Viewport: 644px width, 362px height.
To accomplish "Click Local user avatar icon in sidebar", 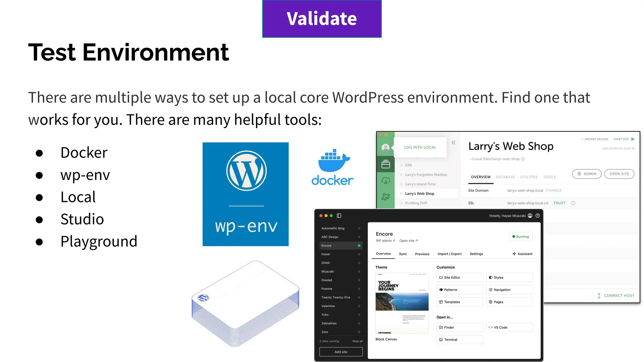I will tap(386, 148).
